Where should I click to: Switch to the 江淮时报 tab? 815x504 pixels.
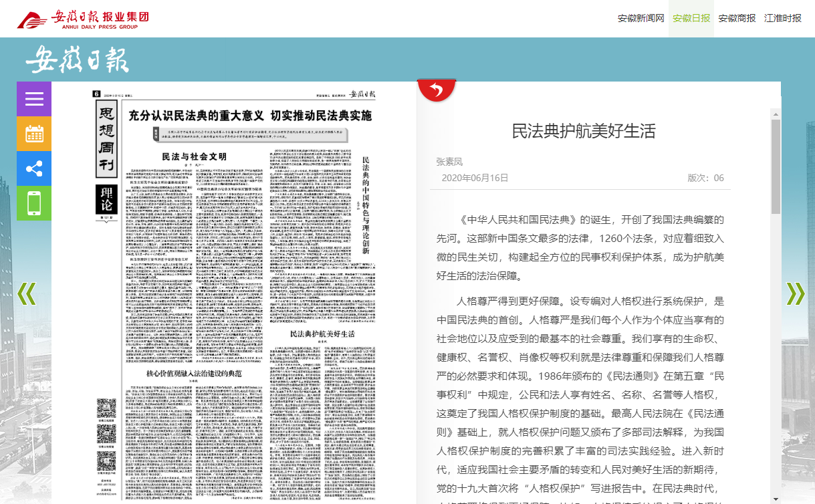pos(783,18)
